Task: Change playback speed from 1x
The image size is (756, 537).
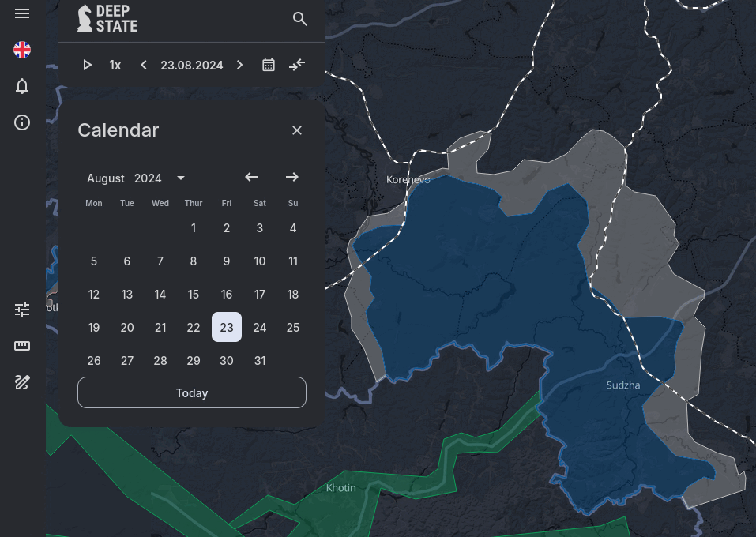Action: pos(115,65)
